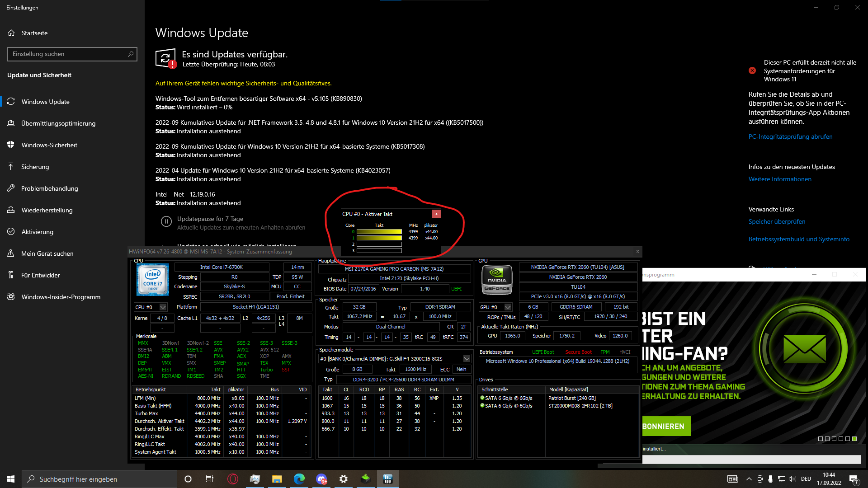
Task: Click the Intel Core i7 logo in HWiNFO
Action: [153, 280]
